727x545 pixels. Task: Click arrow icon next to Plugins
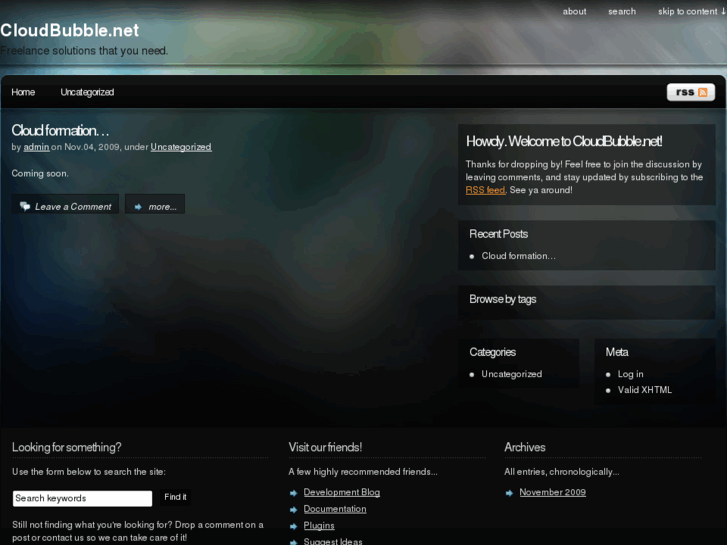(293, 526)
